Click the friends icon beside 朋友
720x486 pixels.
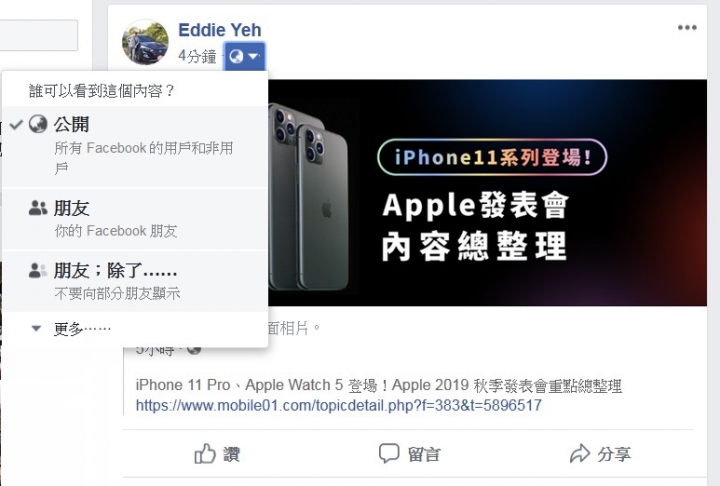(38, 208)
